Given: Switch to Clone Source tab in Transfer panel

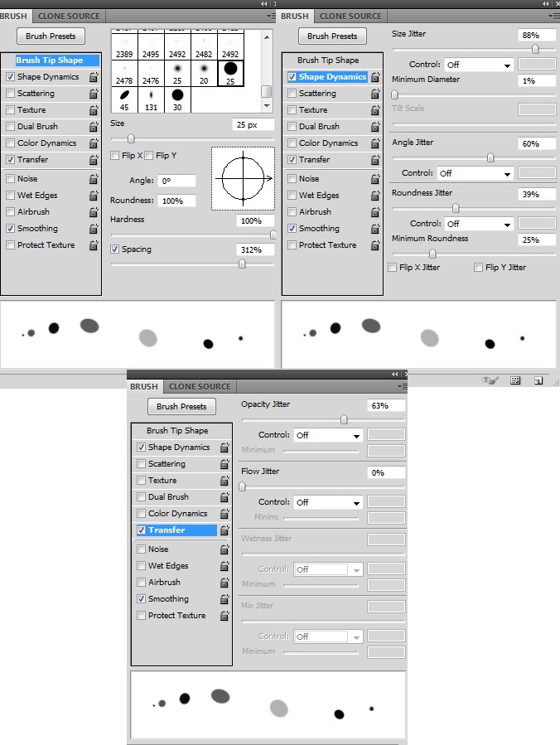Looking at the screenshot, I should 200,387.
